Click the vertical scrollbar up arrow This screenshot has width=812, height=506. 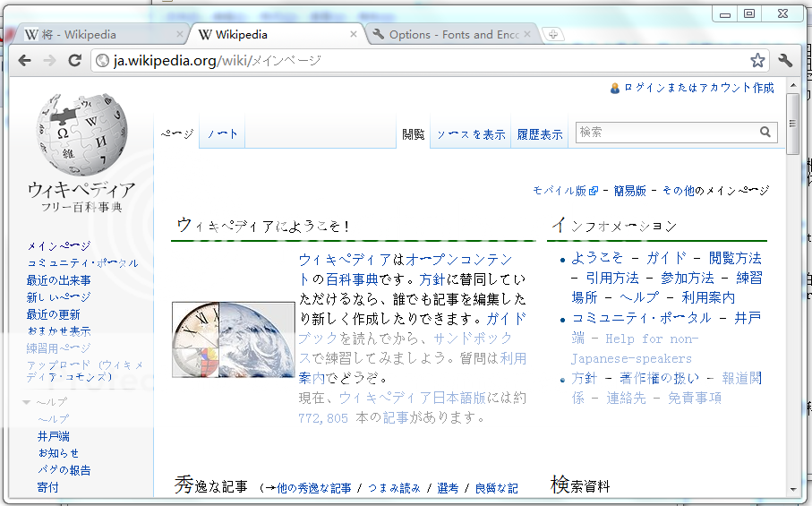click(x=793, y=85)
